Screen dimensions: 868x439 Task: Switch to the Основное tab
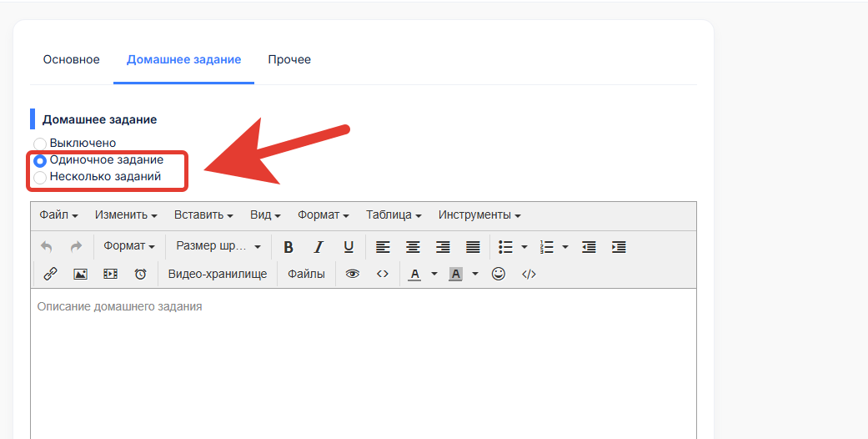72,59
